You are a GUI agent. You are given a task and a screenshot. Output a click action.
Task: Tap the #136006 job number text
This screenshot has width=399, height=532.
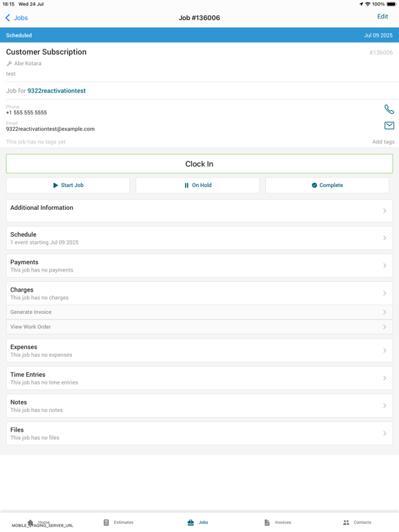381,53
